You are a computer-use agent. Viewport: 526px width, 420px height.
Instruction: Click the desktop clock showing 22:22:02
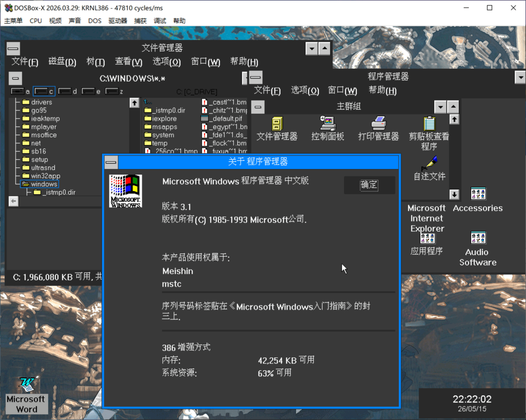coord(472,403)
